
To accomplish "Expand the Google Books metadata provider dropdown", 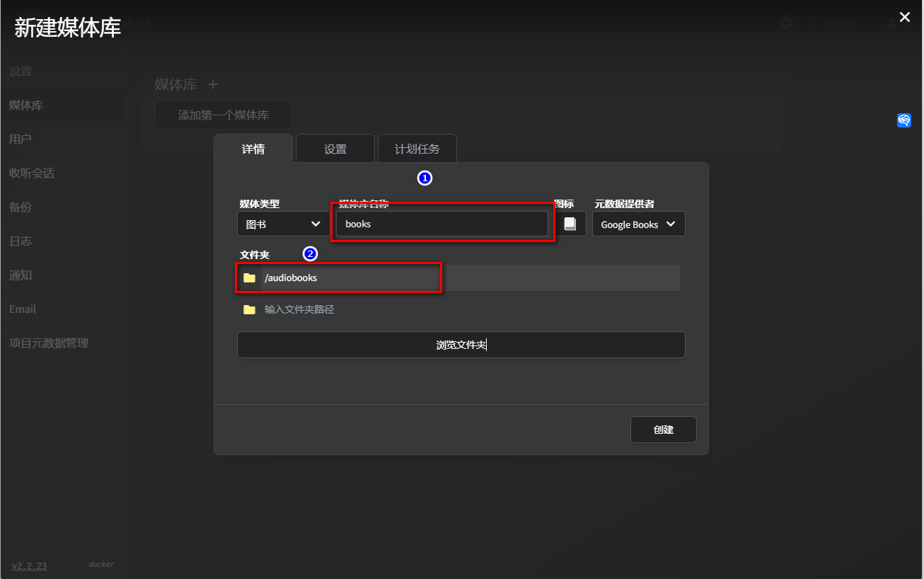I will point(638,224).
